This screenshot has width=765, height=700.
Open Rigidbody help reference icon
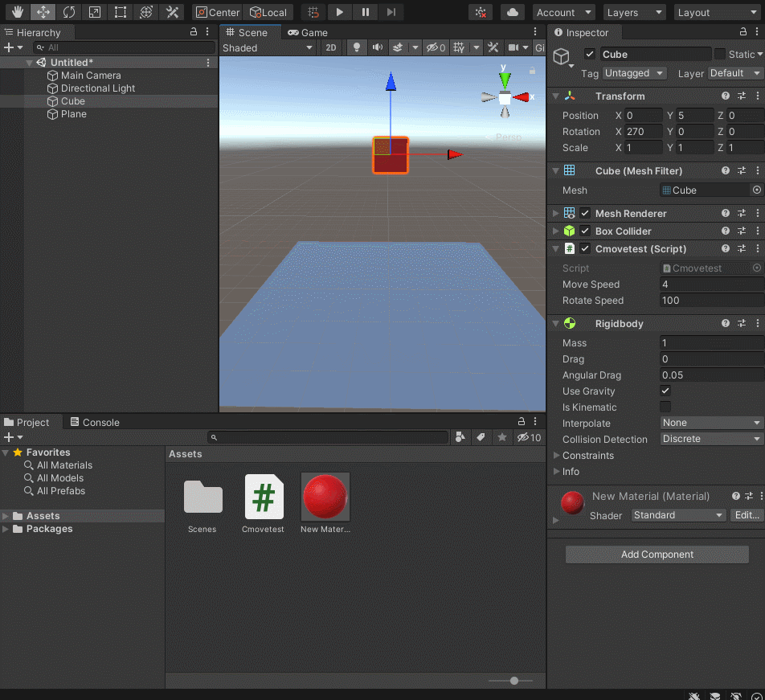pos(726,323)
